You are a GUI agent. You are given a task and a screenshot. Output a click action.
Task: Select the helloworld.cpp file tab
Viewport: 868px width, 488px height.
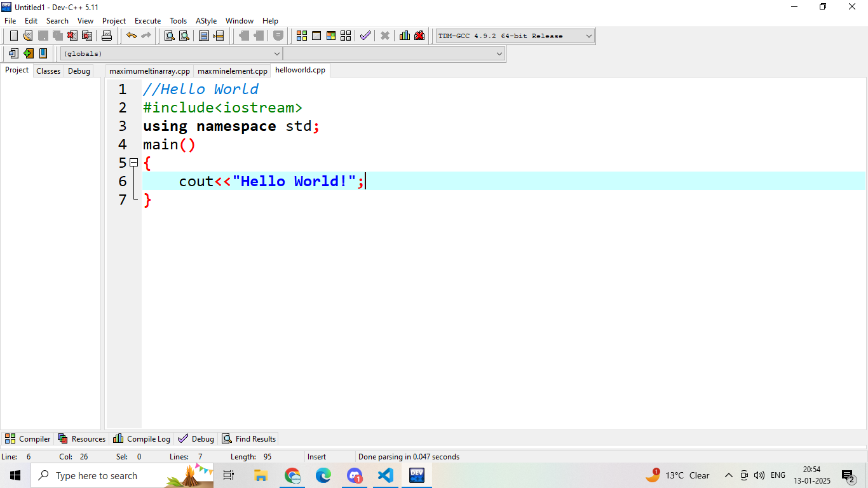(300, 70)
